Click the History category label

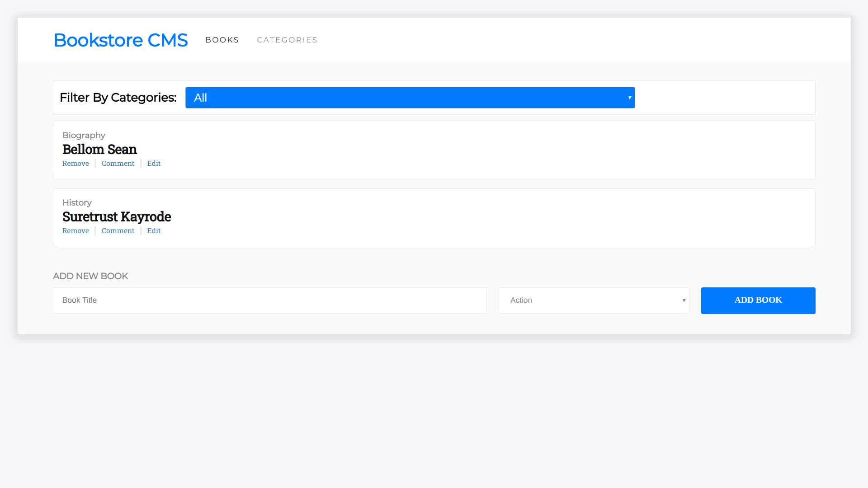pos(77,203)
